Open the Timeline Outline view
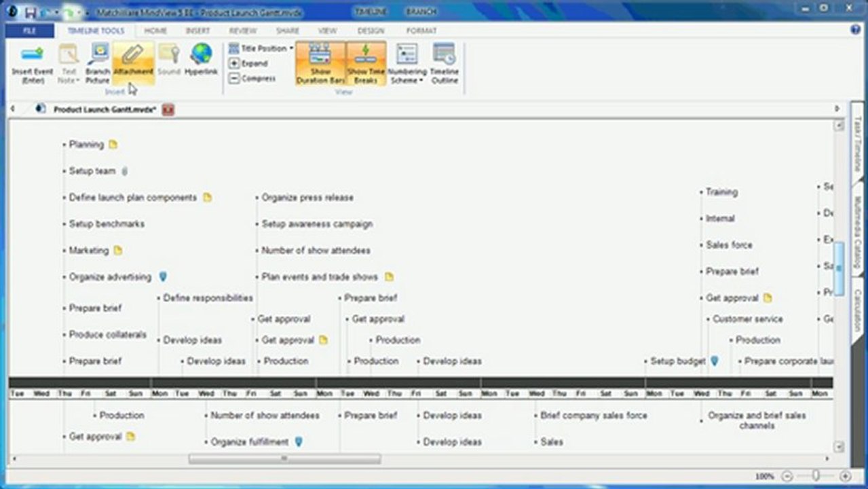 445,64
